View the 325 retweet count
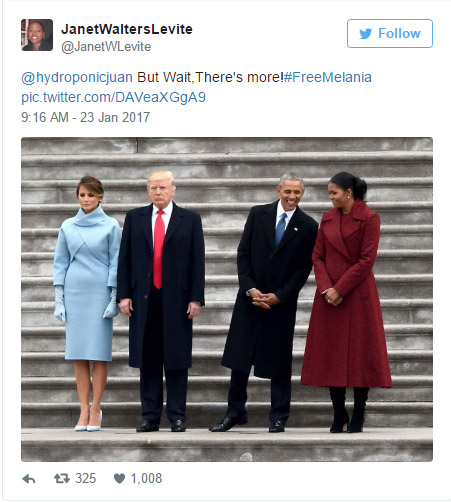Screen dimensions: 451x502 point(86,479)
